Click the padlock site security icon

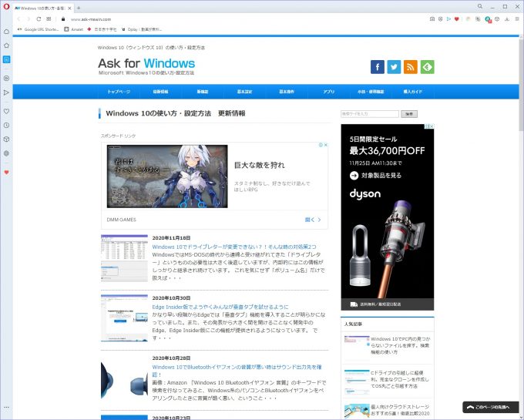(63, 19)
